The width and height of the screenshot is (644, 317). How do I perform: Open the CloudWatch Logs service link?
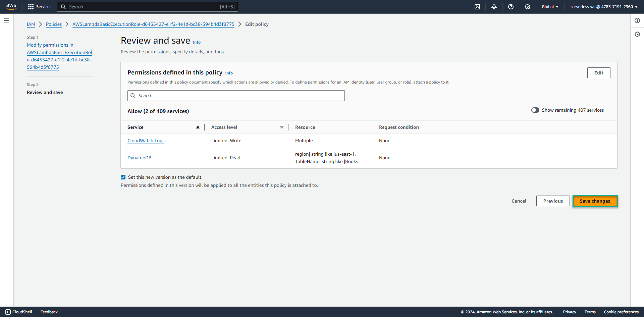(x=146, y=141)
